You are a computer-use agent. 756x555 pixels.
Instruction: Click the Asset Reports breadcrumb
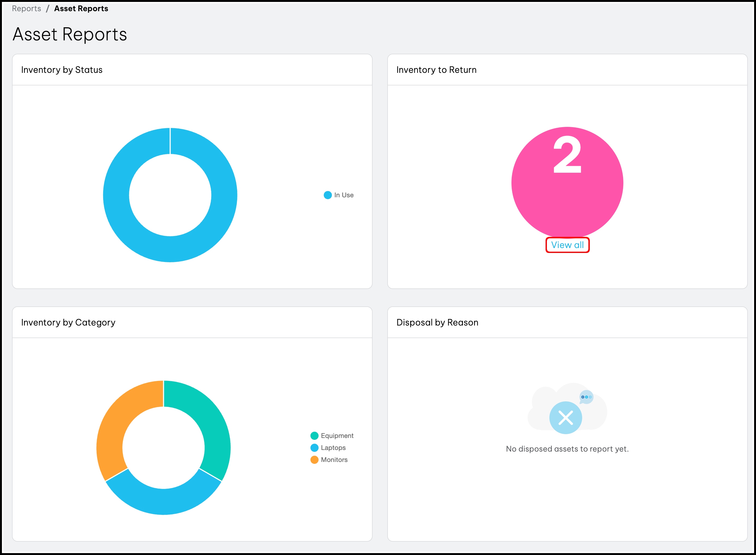[x=81, y=9]
